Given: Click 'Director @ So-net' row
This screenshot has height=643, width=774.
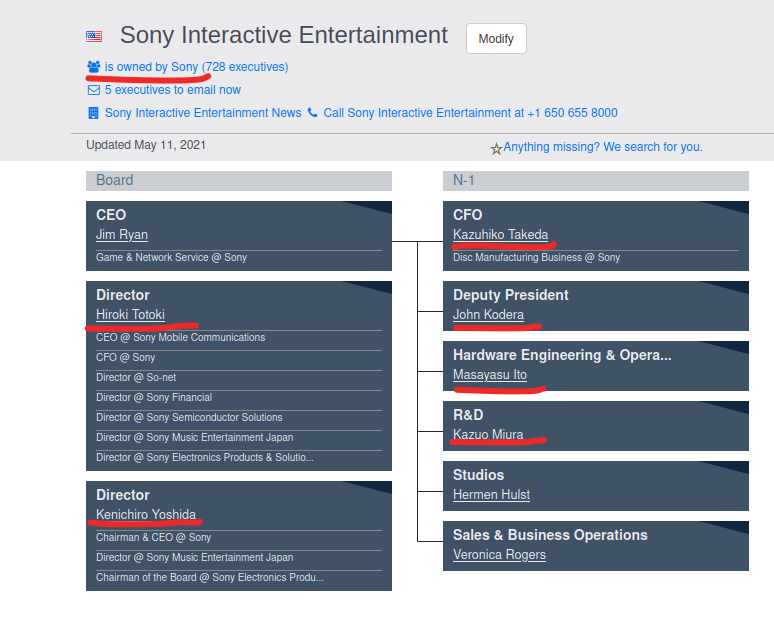Looking at the screenshot, I should coord(239,378).
